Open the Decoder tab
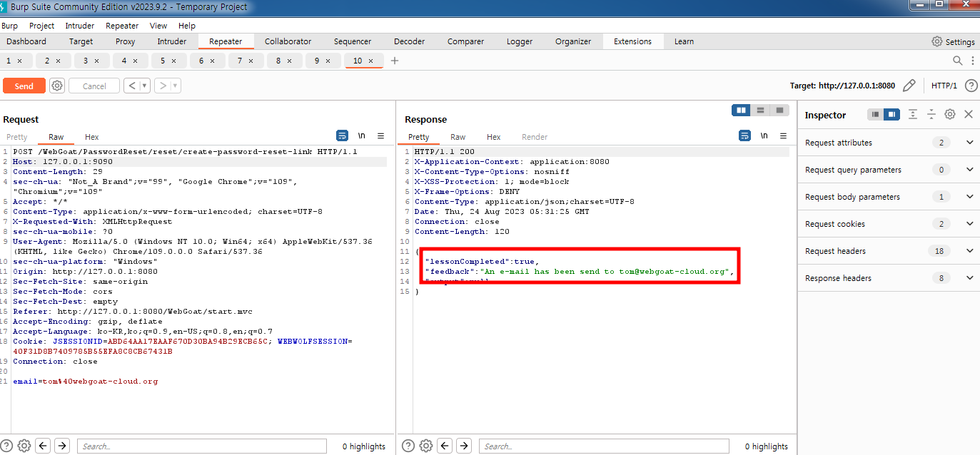 click(x=409, y=41)
